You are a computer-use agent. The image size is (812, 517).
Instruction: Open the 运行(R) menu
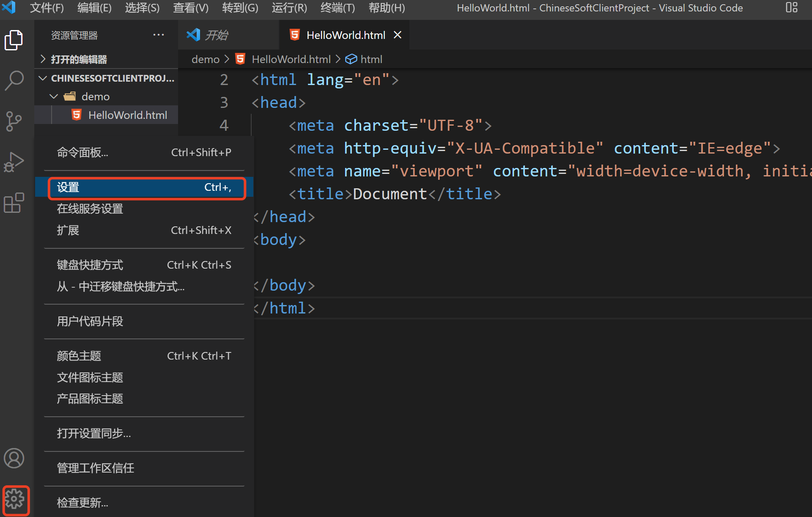(x=289, y=8)
